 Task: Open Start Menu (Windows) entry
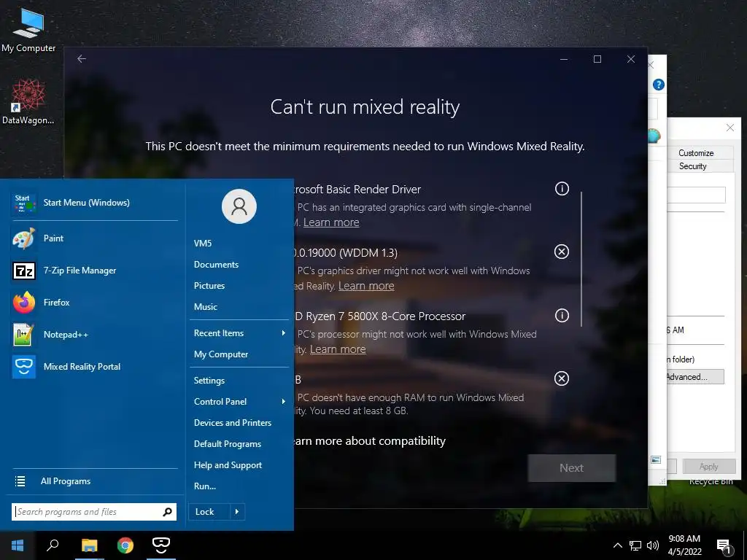pos(94,203)
